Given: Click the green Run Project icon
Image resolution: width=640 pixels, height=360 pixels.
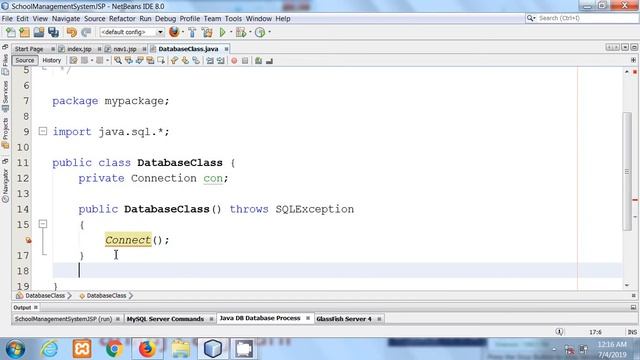Looking at the screenshot, I should point(222,32).
